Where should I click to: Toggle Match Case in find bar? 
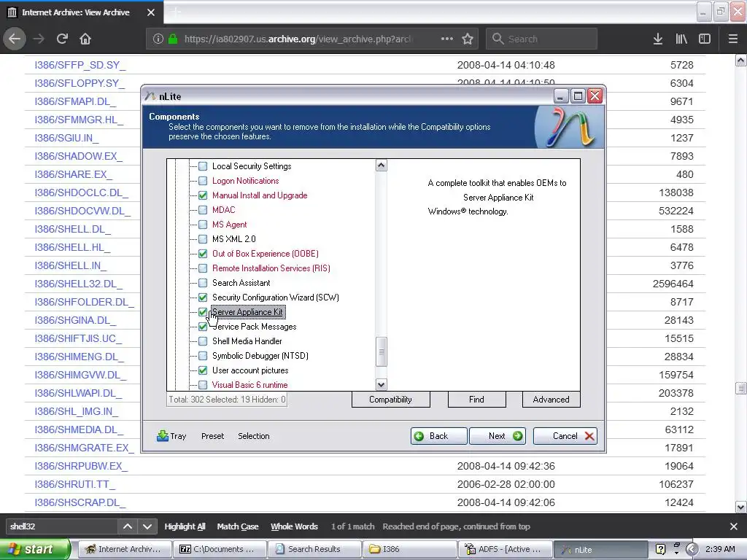[x=238, y=526]
